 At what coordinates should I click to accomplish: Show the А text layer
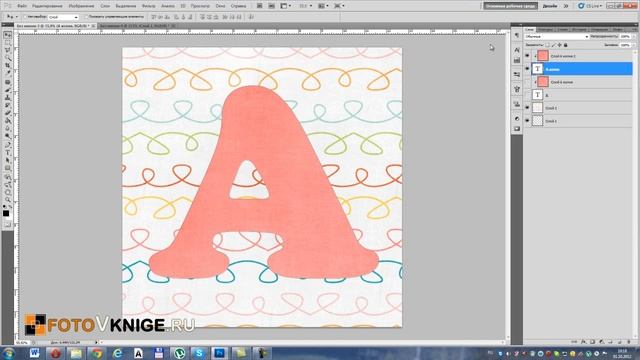pos(527,95)
